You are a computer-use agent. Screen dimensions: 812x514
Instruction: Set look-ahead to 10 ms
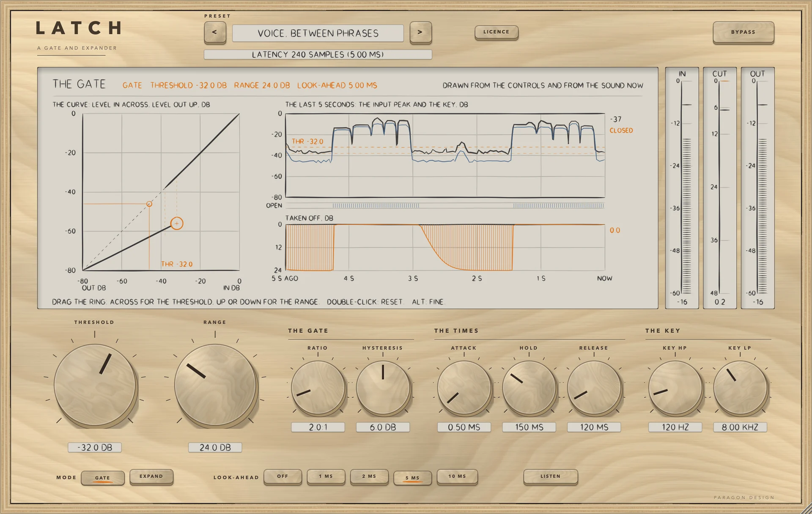[457, 476]
